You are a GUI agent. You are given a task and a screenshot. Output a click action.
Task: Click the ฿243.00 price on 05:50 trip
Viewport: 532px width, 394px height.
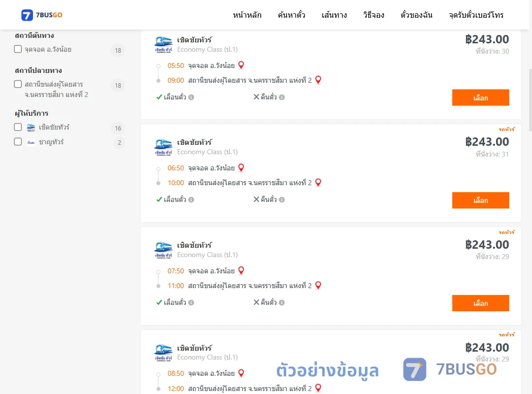click(x=487, y=39)
